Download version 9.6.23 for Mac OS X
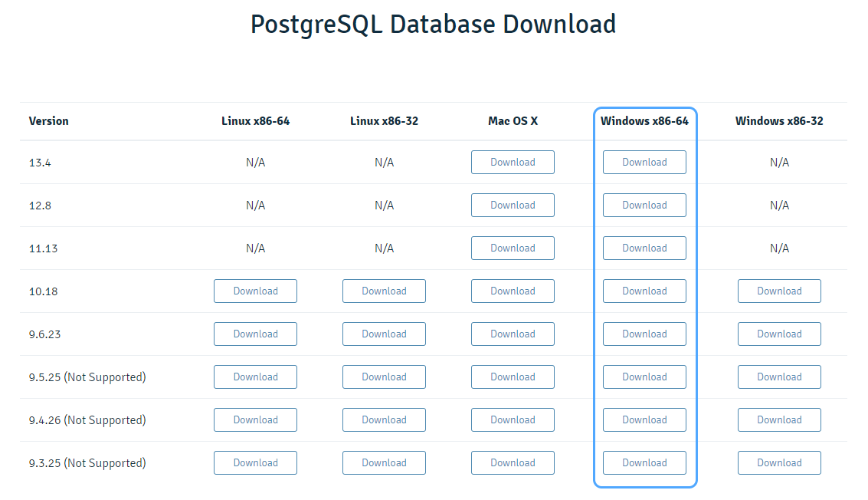Screen dimensions: 868x500 click(x=513, y=334)
